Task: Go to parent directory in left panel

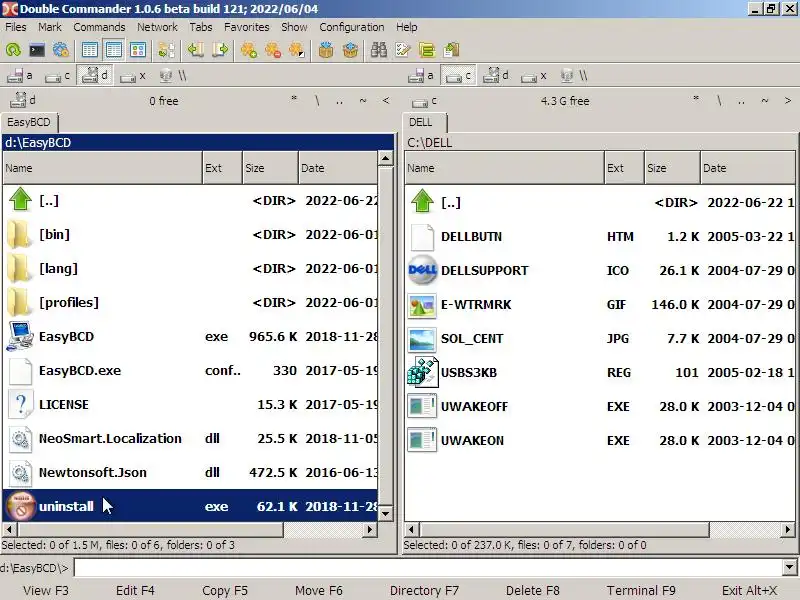Action: 339,101
